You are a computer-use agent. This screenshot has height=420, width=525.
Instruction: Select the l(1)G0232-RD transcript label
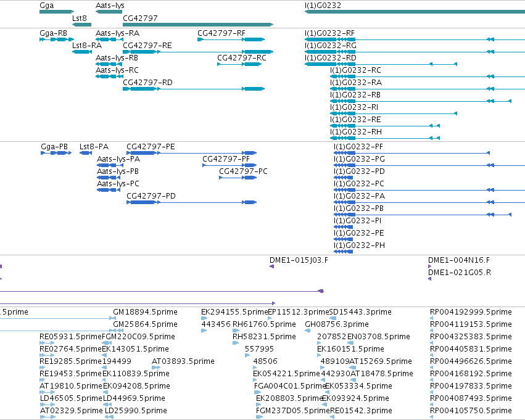click(331, 58)
